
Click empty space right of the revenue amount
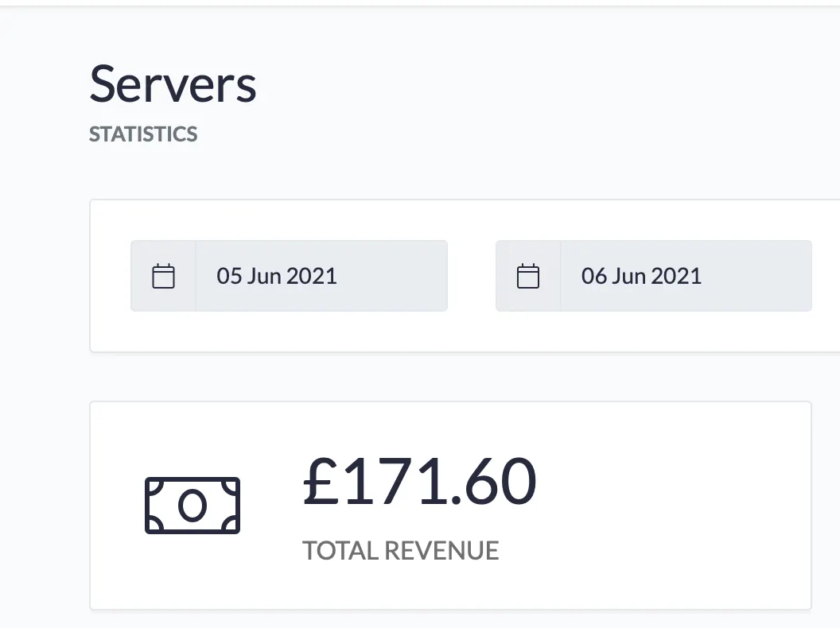point(670,481)
